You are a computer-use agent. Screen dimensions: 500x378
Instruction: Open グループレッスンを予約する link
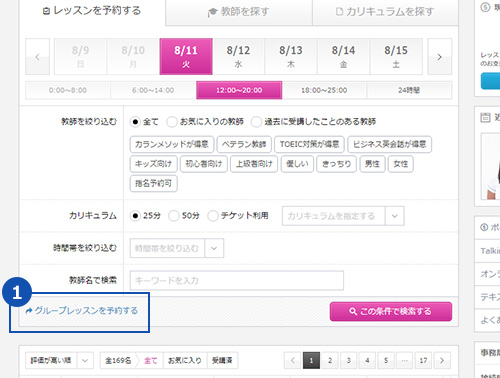(82, 311)
